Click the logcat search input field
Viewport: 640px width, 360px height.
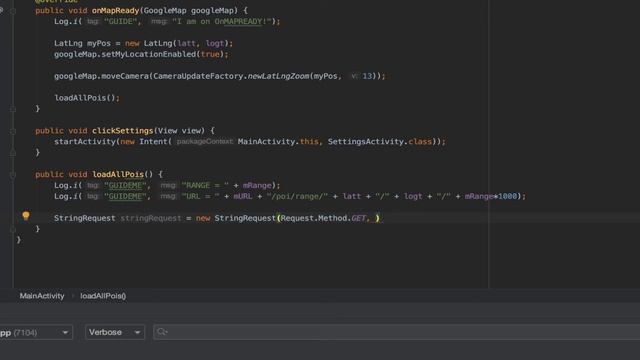(x=397, y=332)
